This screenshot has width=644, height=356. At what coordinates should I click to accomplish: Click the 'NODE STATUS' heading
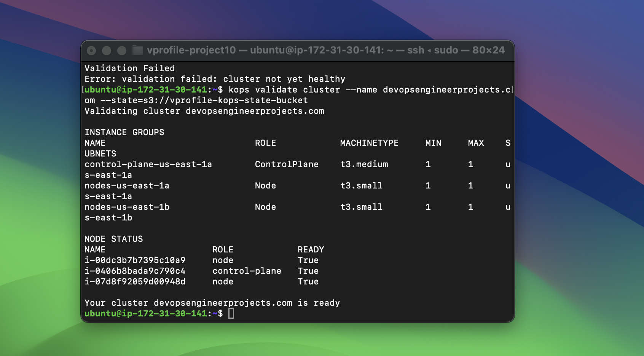tap(114, 239)
